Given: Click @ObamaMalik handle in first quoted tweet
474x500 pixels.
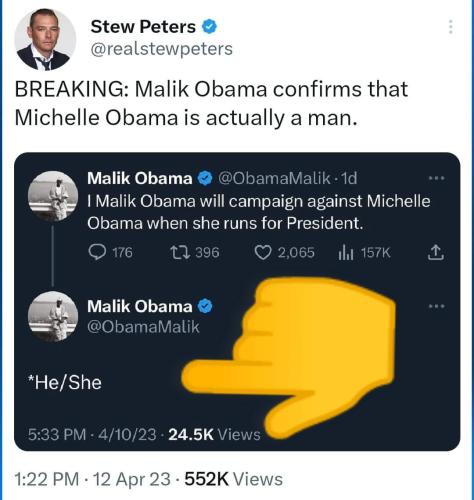Looking at the screenshot, I should point(274,179).
